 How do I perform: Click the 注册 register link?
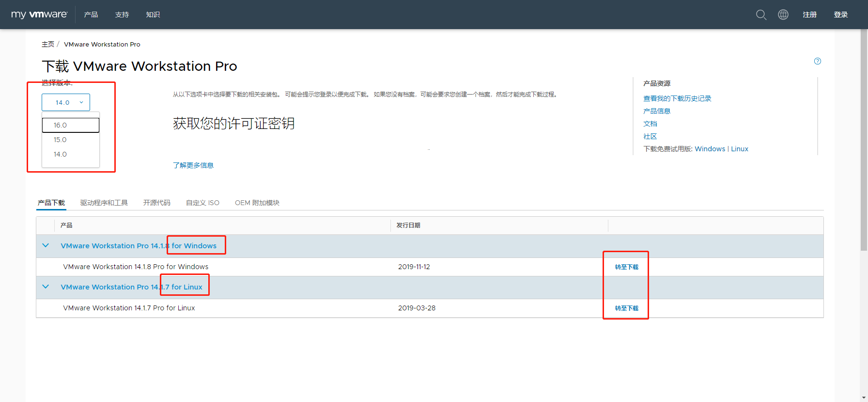tap(810, 15)
